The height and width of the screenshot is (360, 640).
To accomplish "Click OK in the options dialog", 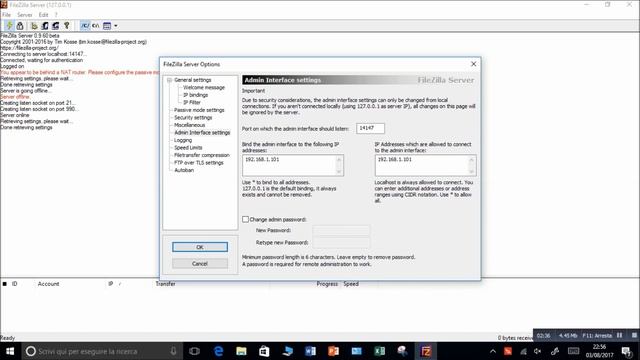I will pyautogui.click(x=200, y=247).
